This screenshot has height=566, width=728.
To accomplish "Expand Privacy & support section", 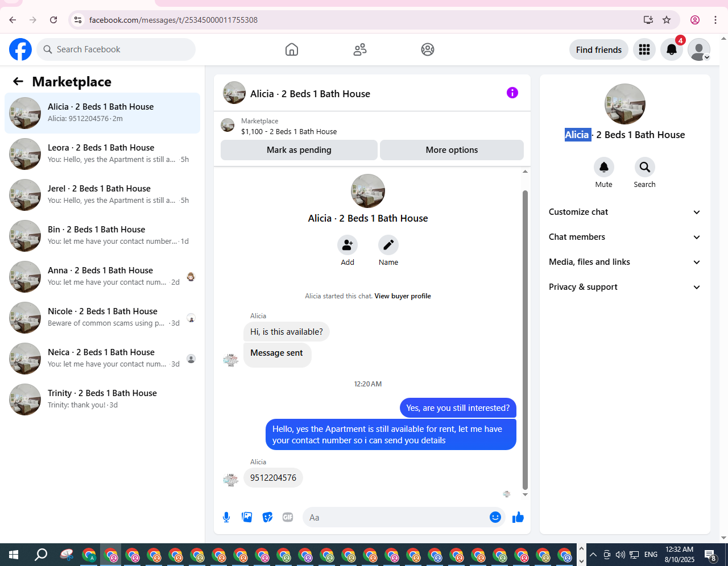I will 624,287.
